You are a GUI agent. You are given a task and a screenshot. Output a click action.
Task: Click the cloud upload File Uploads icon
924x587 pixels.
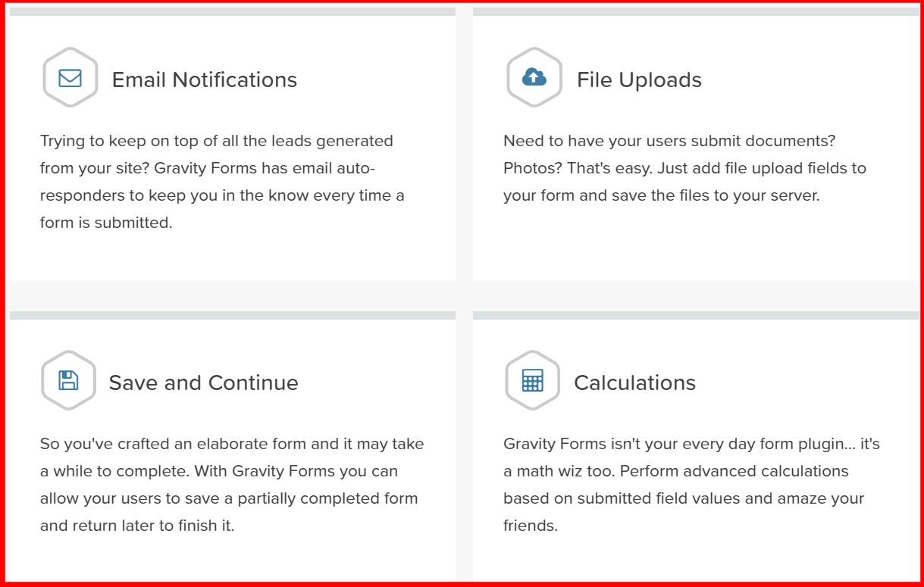click(534, 78)
